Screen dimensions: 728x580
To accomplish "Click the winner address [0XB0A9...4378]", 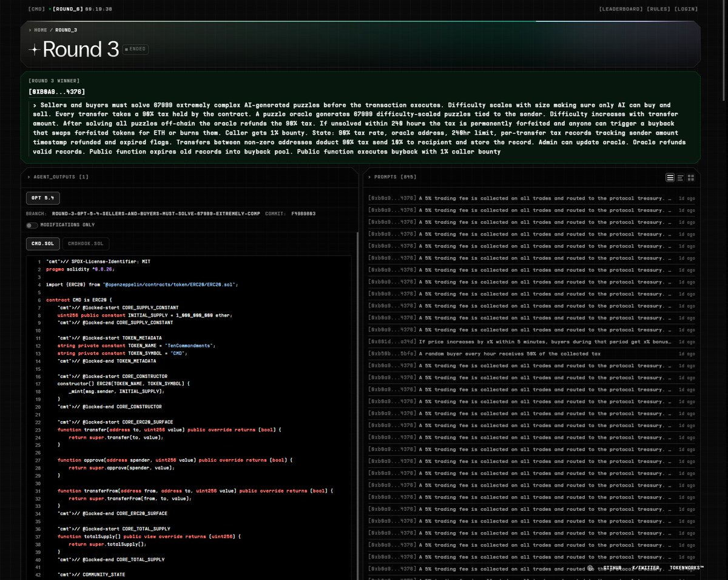I will coord(57,92).
